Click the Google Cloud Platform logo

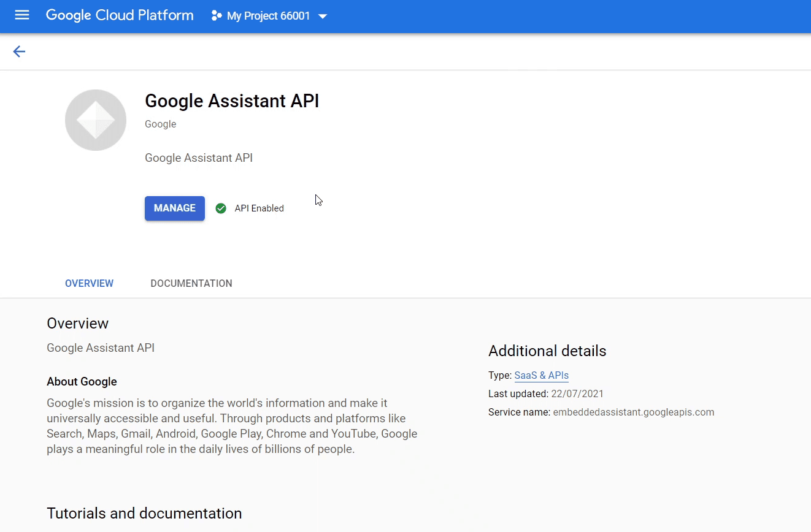point(119,15)
